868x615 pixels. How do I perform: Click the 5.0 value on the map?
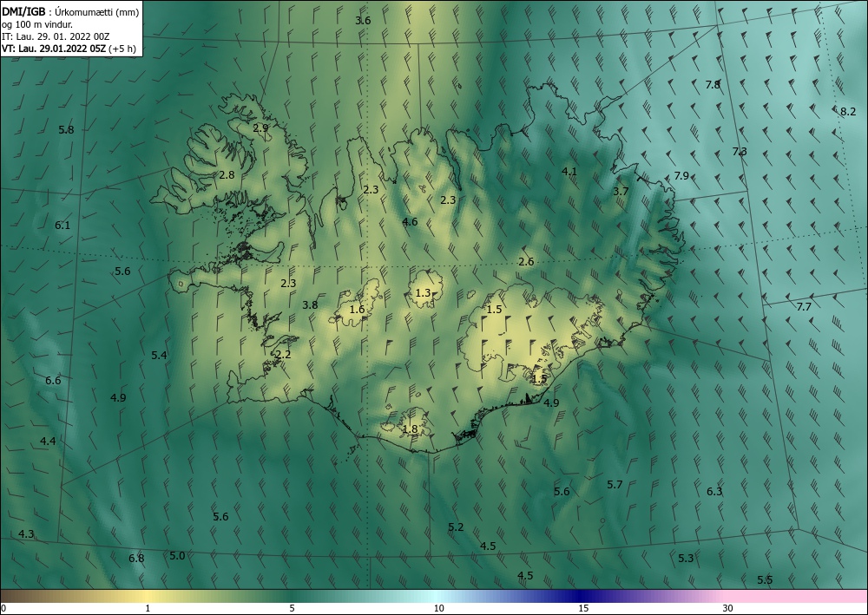point(177,556)
